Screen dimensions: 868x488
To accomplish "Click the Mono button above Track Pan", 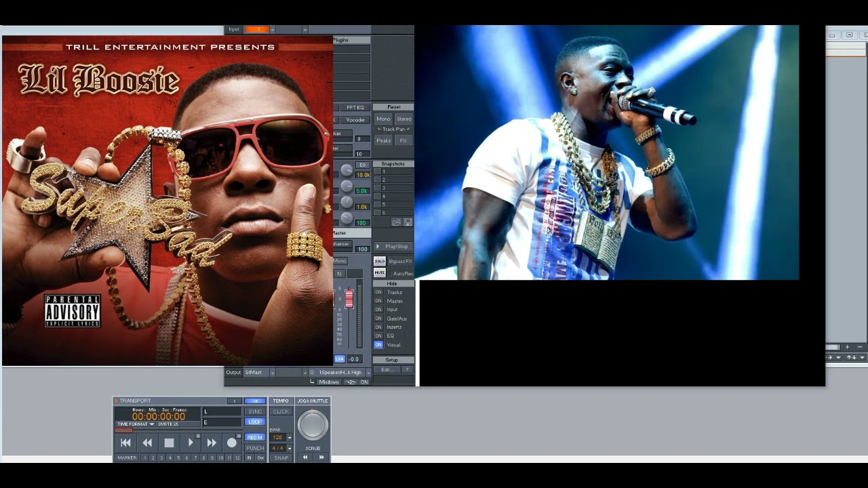I will tap(383, 119).
